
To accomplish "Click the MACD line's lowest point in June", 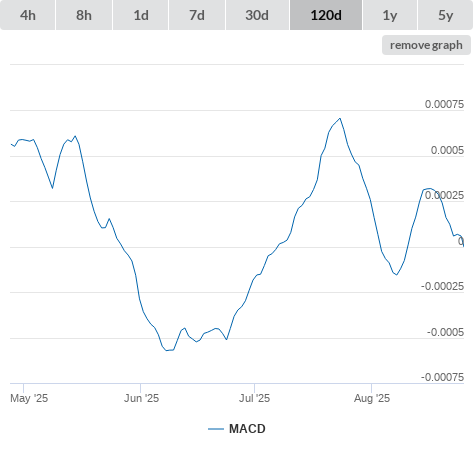I will click(x=167, y=350).
